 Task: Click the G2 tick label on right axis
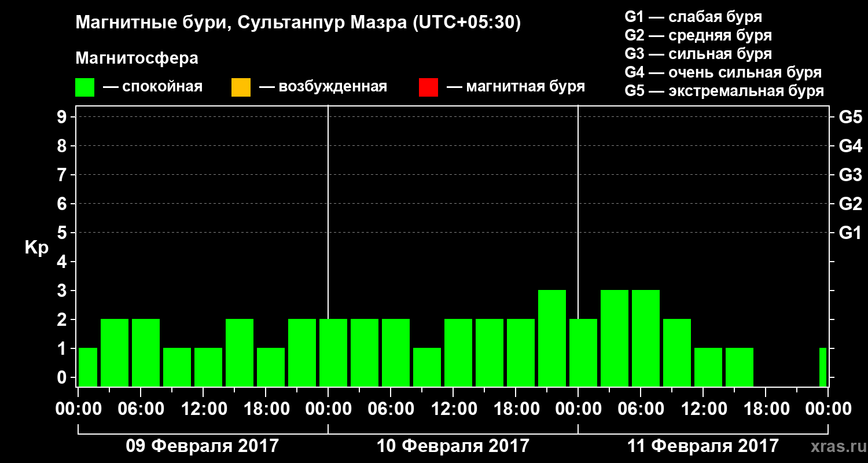coord(850,204)
